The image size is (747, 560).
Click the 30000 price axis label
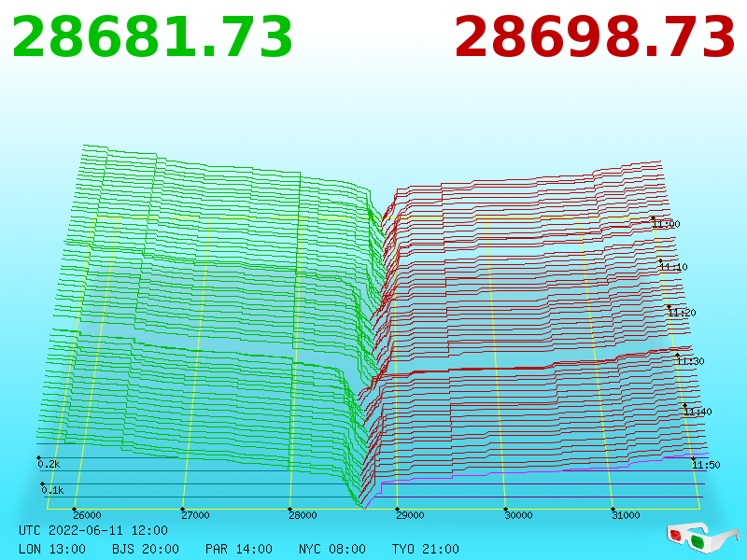(518, 515)
